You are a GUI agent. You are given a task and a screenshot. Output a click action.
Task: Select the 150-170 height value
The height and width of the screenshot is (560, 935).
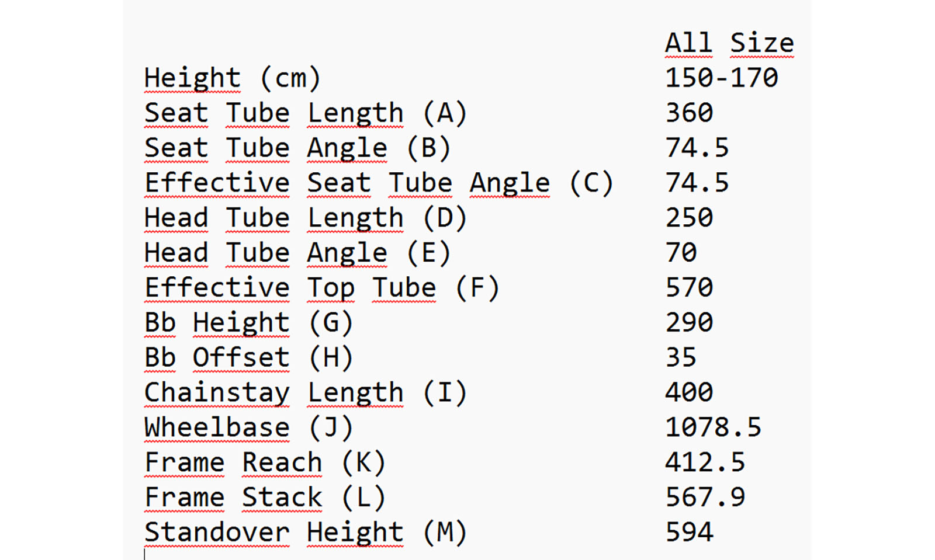(x=721, y=78)
